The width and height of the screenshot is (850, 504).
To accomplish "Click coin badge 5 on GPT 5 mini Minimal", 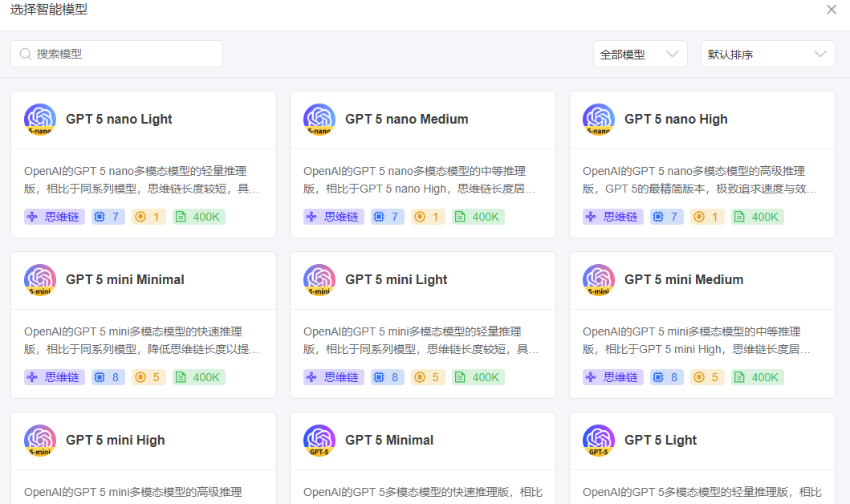I will click(148, 377).
